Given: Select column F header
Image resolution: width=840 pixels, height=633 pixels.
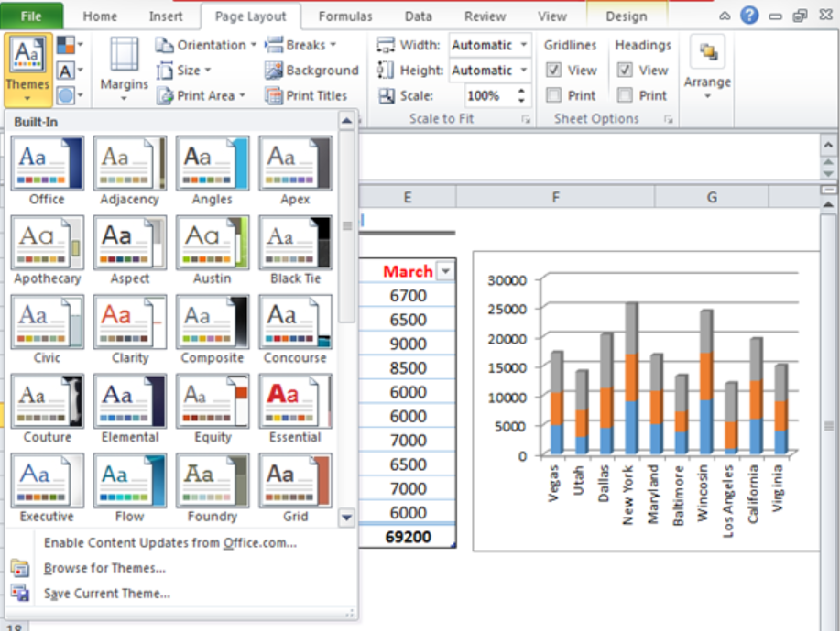Looking at the screenshot, I should (555, 198).
